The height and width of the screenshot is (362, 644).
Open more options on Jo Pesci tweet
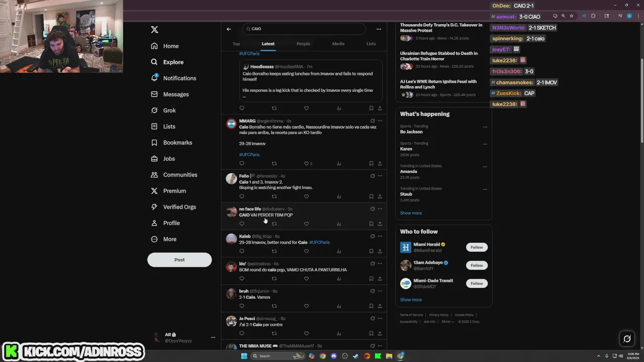(x=380, y=318)
